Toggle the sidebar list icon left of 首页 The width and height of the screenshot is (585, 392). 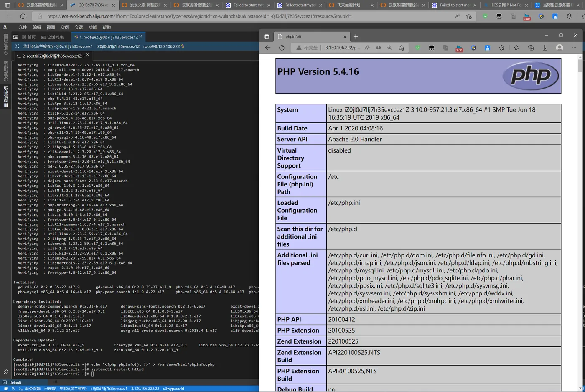click(x=15, y=37)
